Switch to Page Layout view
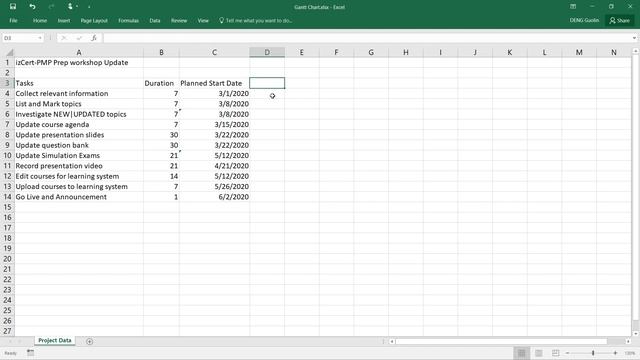This screenshot has width=640, height=360. pos(539,353)
